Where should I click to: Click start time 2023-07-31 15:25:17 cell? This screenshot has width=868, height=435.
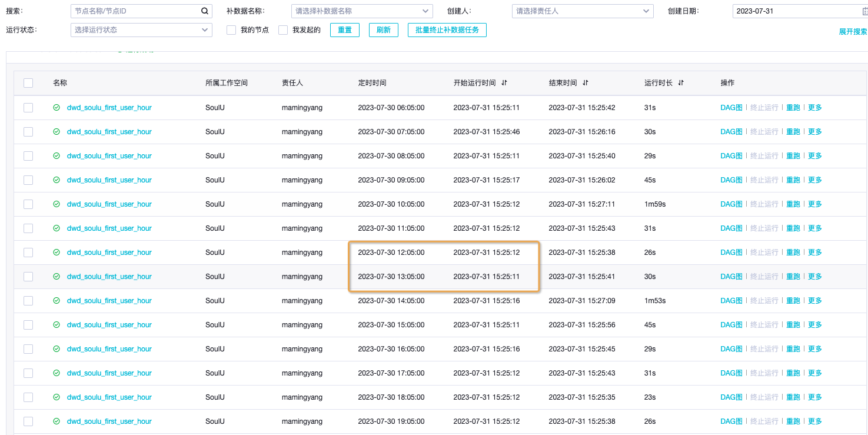pos(487,180)
